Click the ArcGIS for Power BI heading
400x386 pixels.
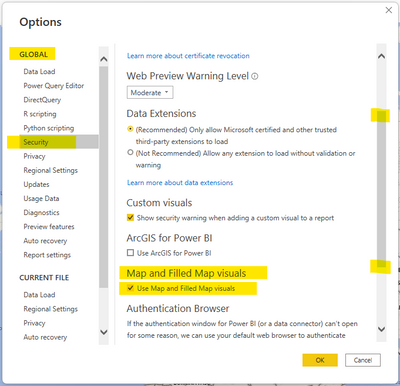point(169,238)
